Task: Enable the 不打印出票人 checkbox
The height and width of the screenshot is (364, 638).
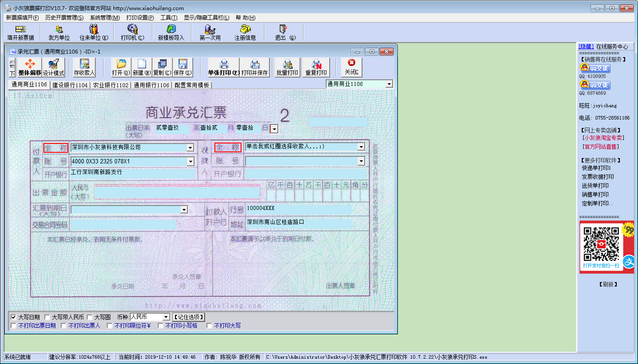Action: (x=63, y=325)
